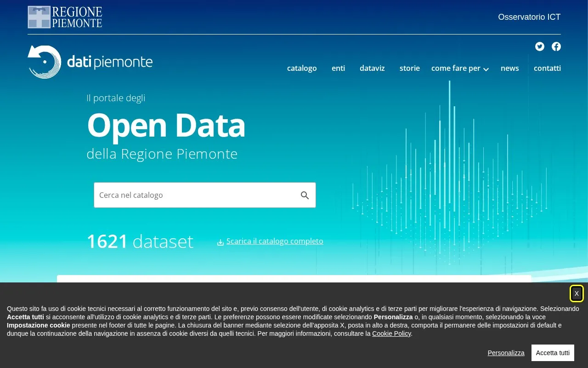Go to the enti menu item

(x=338, y=68)
